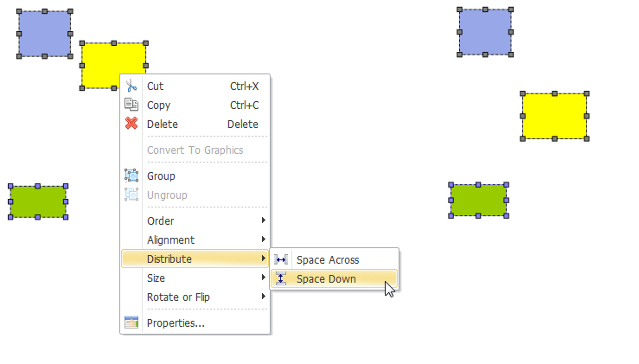Expand the Alignment submenu arrow
Viewport: 639px width, 364px height.
point(263,239)
